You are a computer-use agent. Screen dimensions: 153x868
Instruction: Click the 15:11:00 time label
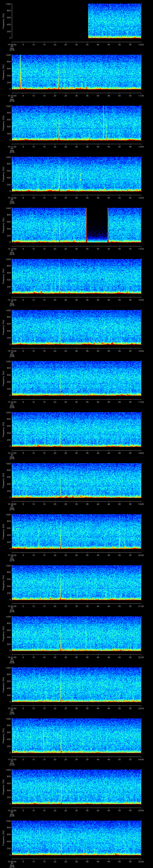(x=12, y=147)
